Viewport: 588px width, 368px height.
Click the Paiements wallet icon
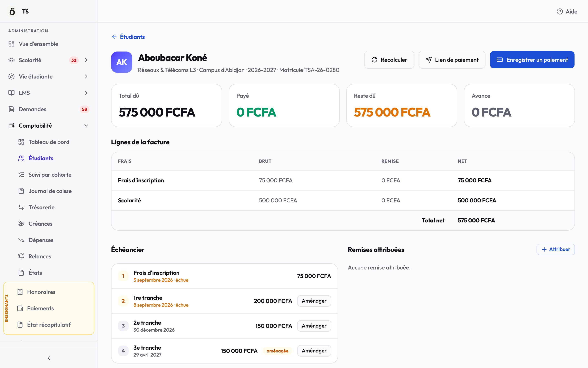20,308
